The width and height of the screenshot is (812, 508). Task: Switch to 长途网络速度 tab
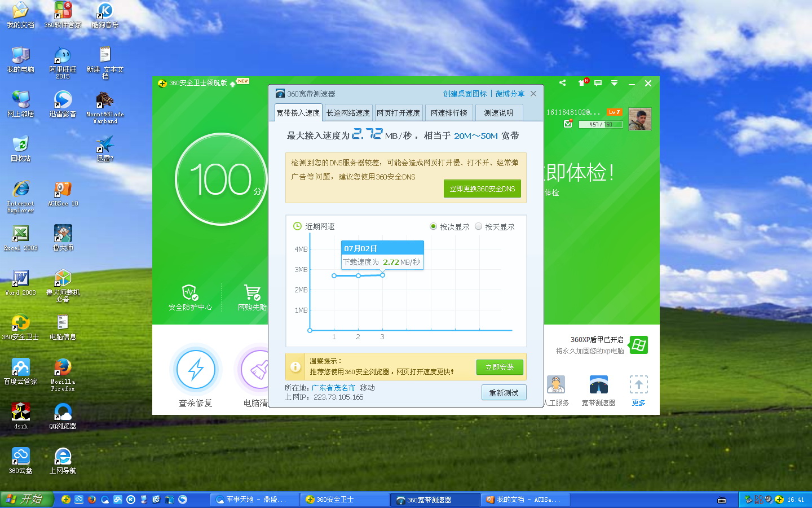pos(348,113)
